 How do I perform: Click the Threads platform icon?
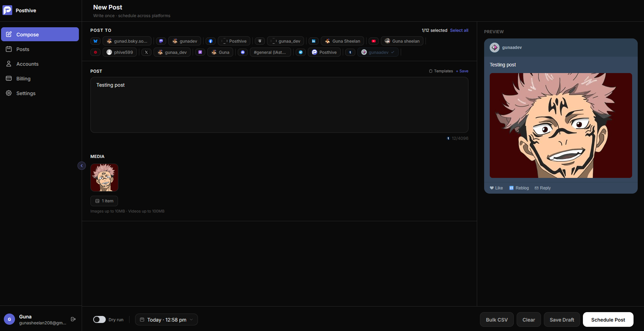point(260,41)
